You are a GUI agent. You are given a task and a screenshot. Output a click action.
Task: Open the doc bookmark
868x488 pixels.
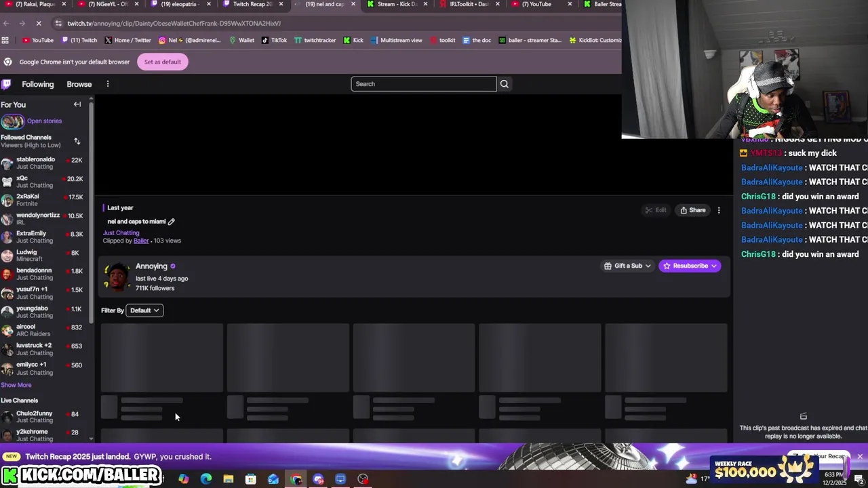(x=477, y=40)
